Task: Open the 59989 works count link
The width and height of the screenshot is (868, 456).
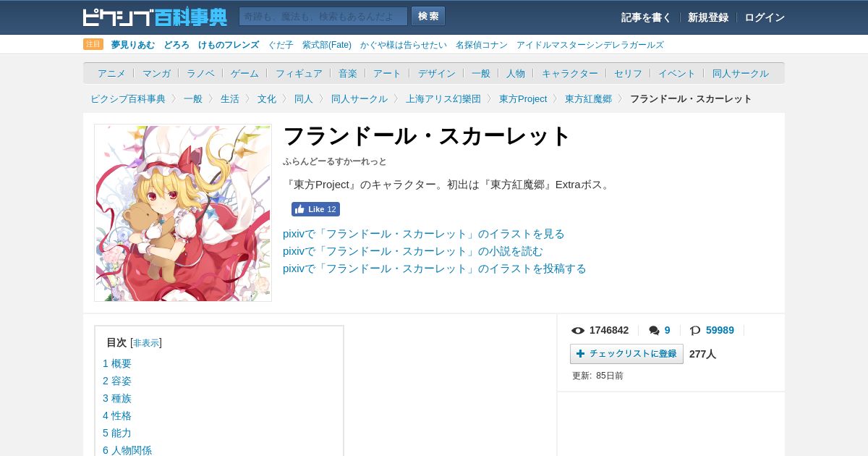Action: [720, 330]
